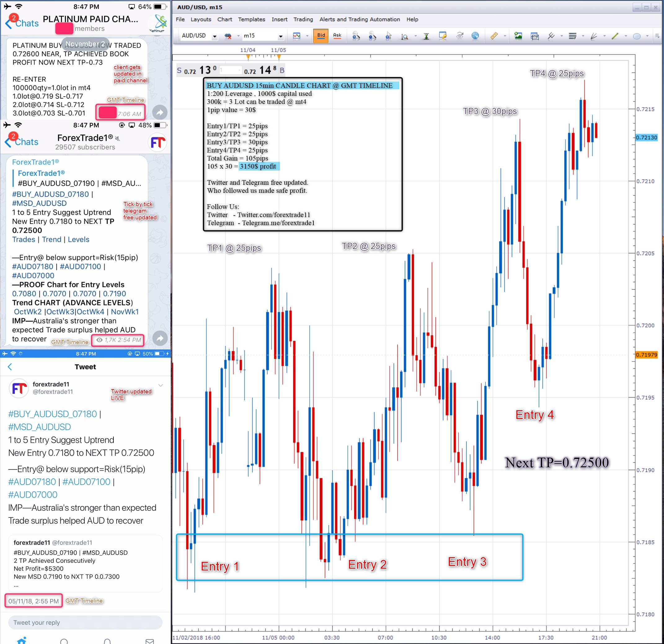
Task: Expand the indicator lines dropdown arrow
Action: click(x=561, y=36)
